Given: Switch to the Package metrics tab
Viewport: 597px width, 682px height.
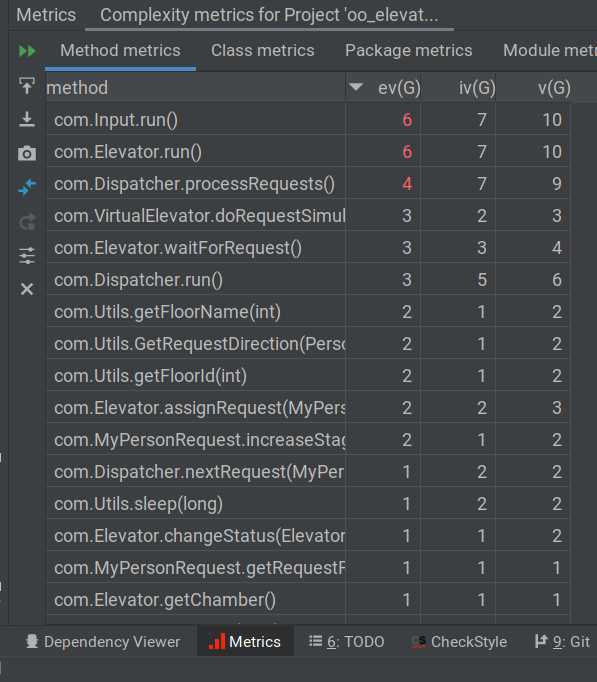Looking at the screenshot, I should pos(408,50).
